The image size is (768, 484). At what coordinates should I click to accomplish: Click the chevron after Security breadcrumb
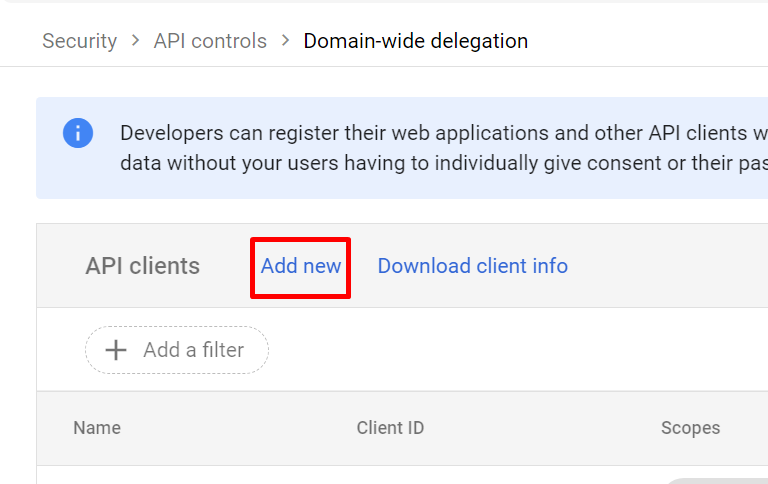[x=136, y=41]
